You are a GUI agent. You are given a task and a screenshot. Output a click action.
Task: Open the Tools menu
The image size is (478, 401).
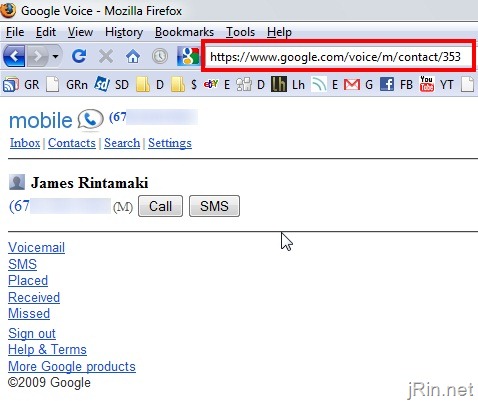coord(240,32)
